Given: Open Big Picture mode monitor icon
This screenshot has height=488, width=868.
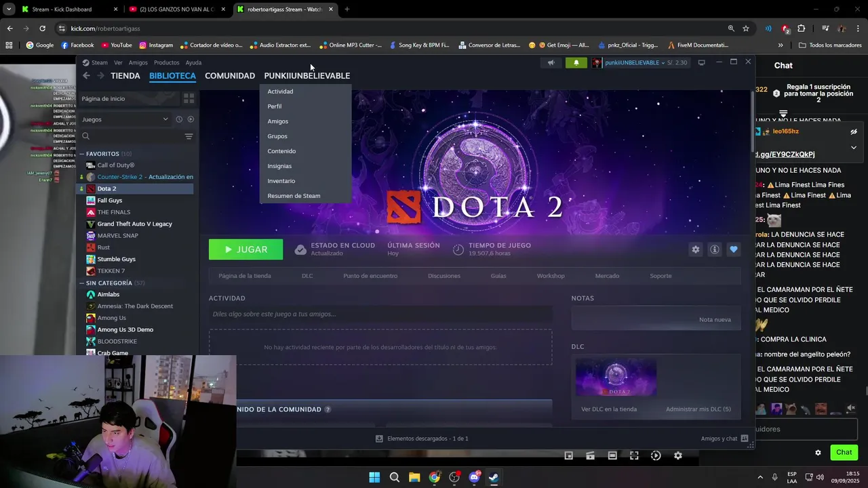Looking at the screenshot, I should pyautogui.click(x=702, y=62).
